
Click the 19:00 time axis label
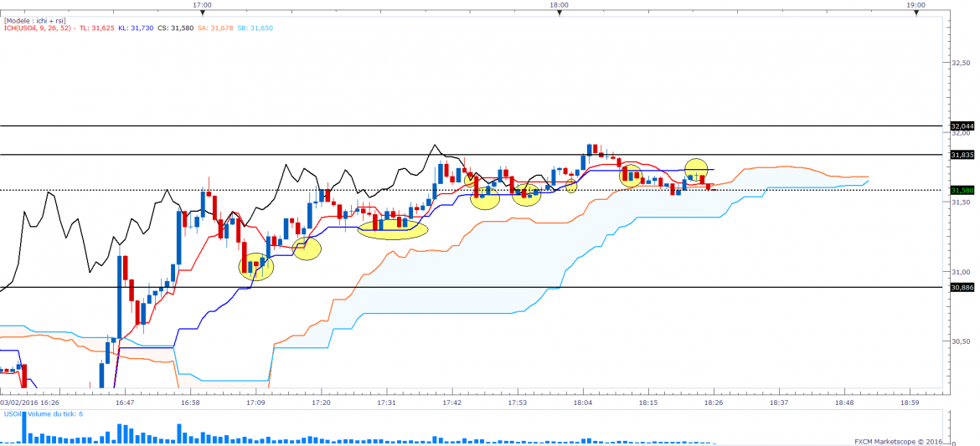coord(916,5)
